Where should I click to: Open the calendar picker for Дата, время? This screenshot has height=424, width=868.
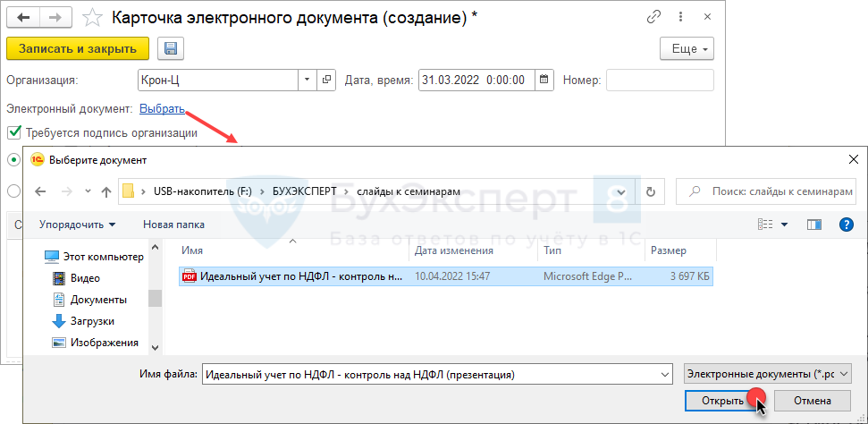coord(544,80)
